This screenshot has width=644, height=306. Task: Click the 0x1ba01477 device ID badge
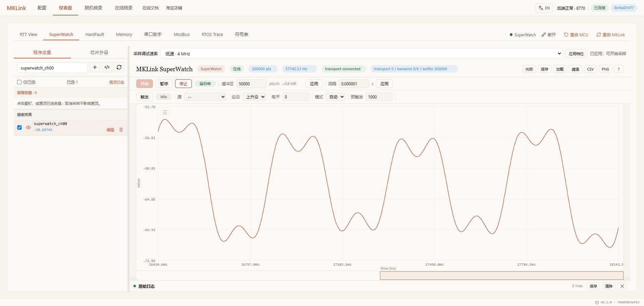(624, 8)
